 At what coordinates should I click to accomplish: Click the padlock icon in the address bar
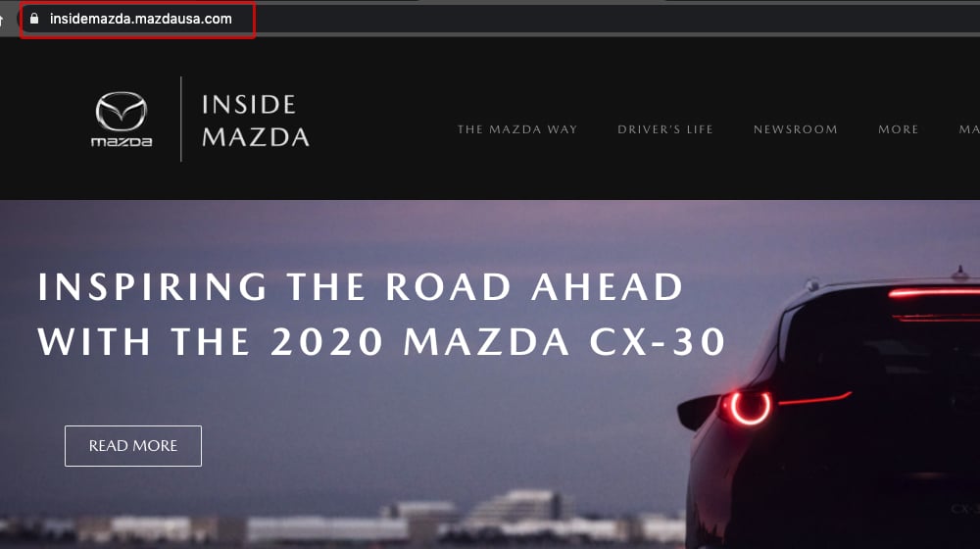(x=34, y=19)
